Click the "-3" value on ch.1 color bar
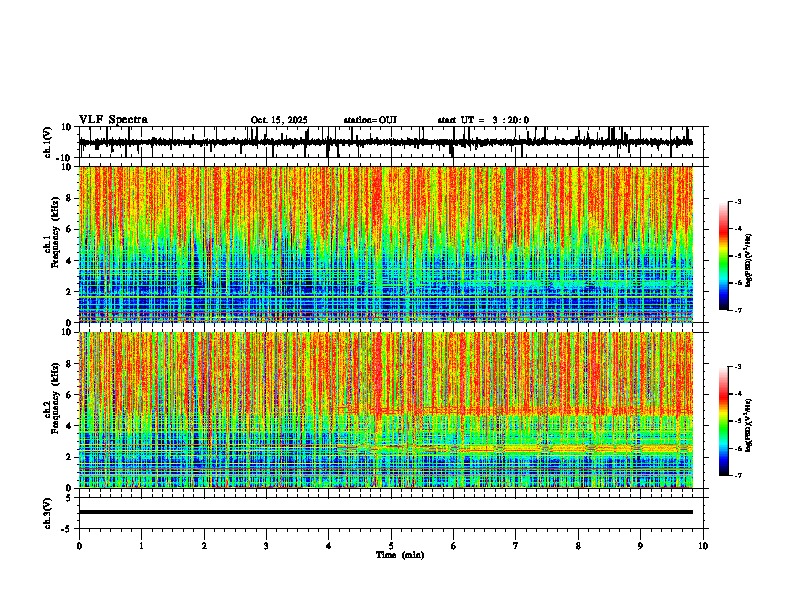 tap(738, 201)
